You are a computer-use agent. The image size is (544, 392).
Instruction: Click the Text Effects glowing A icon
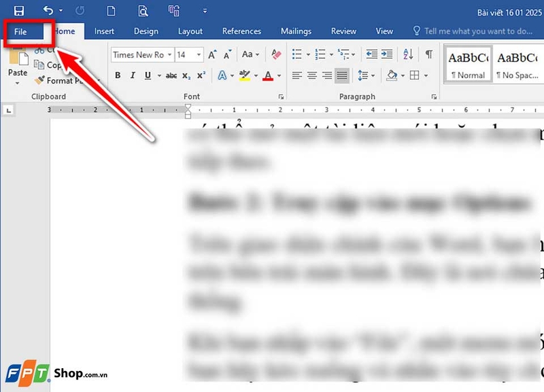[222, 75]
